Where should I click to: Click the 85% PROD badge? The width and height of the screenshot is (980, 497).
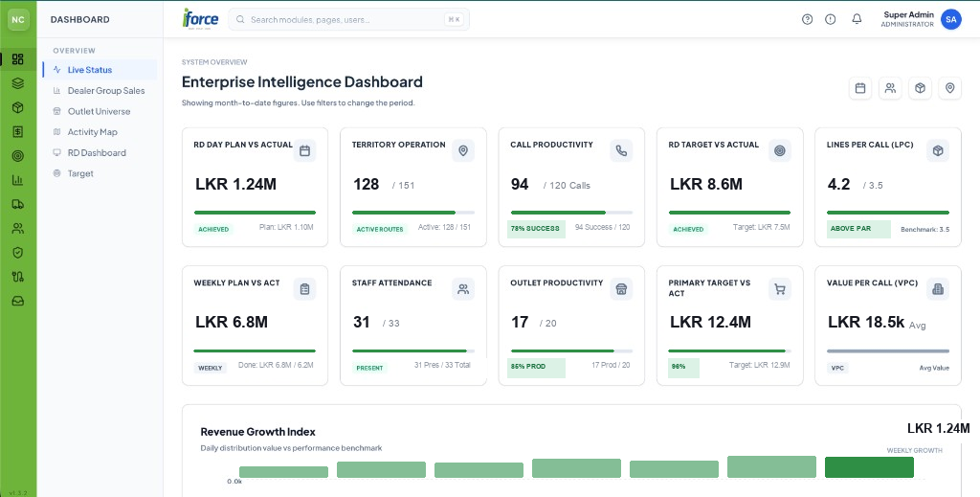pyautogui.click(x=536, y=367)
